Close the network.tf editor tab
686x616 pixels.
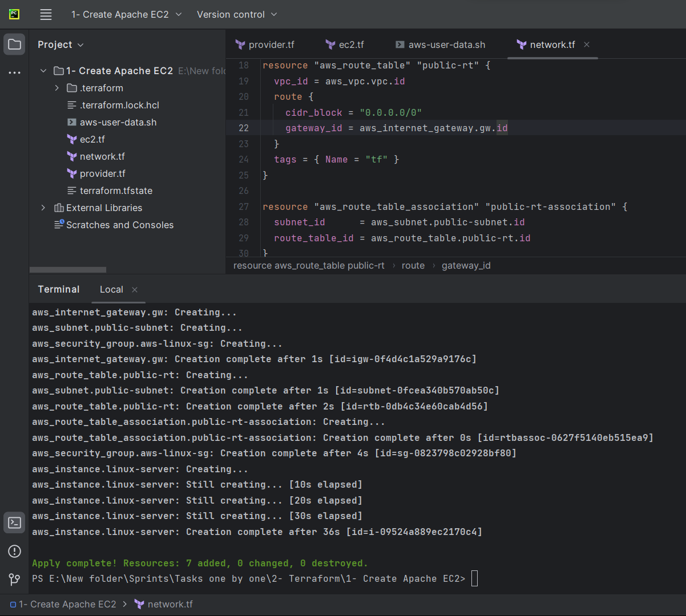(586, 44)
